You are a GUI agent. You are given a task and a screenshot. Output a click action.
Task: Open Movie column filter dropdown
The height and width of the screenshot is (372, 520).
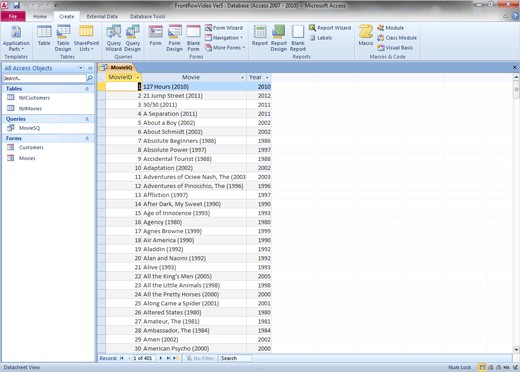[242, 77]
